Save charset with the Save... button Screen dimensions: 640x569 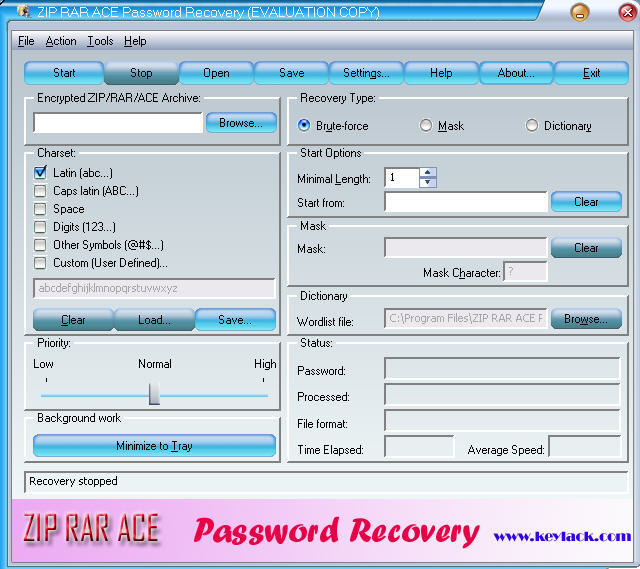tap(235, 320)
